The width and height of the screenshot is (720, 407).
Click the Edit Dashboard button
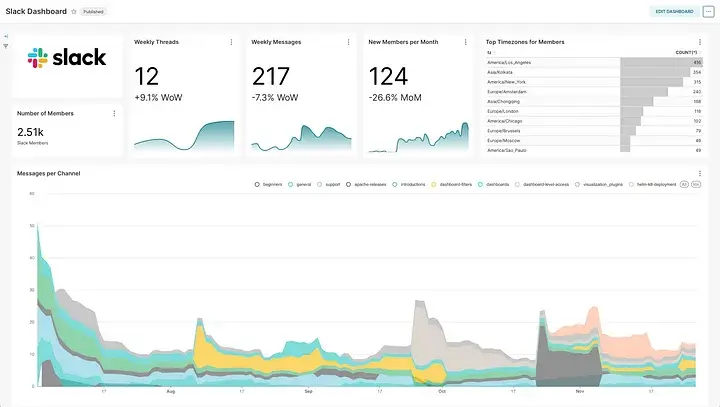674,11
